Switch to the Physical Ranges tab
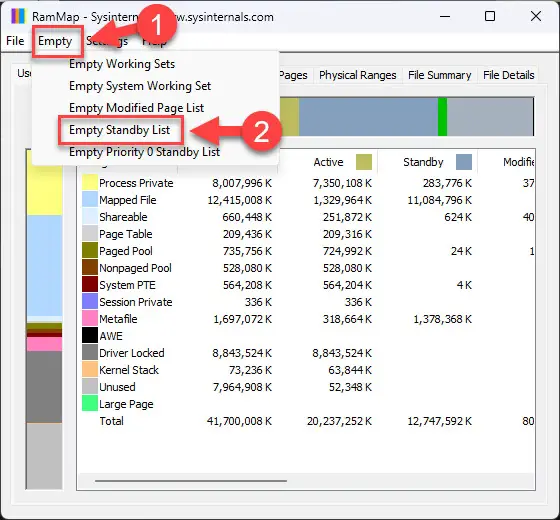560x520 pixels. 358,75
